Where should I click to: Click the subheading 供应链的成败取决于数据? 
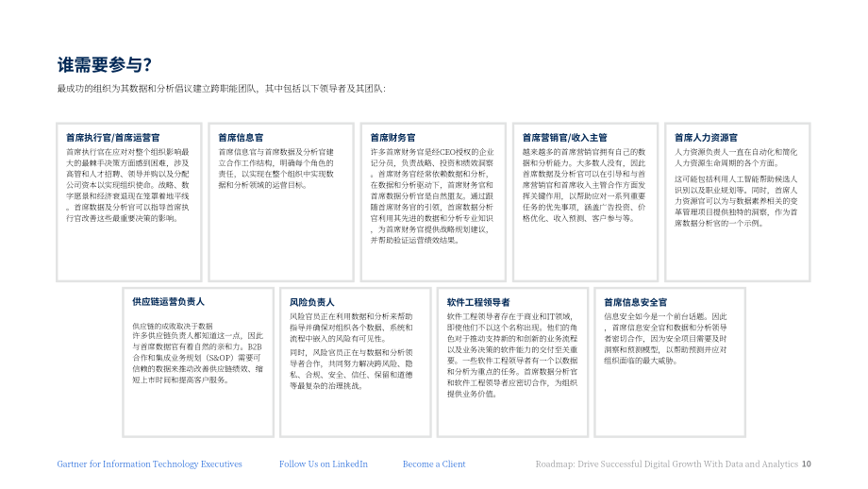[172, 327]
